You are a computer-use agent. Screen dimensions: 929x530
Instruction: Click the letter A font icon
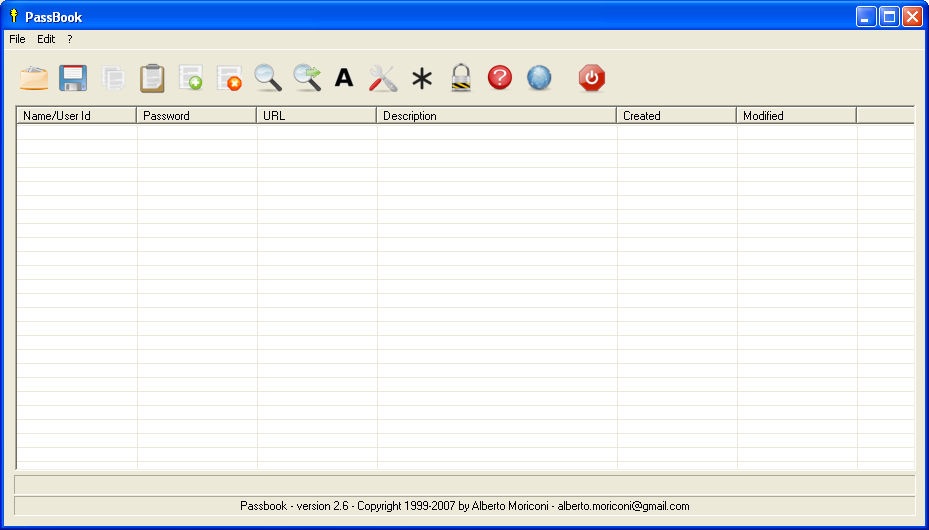click(x=344, y=78)
